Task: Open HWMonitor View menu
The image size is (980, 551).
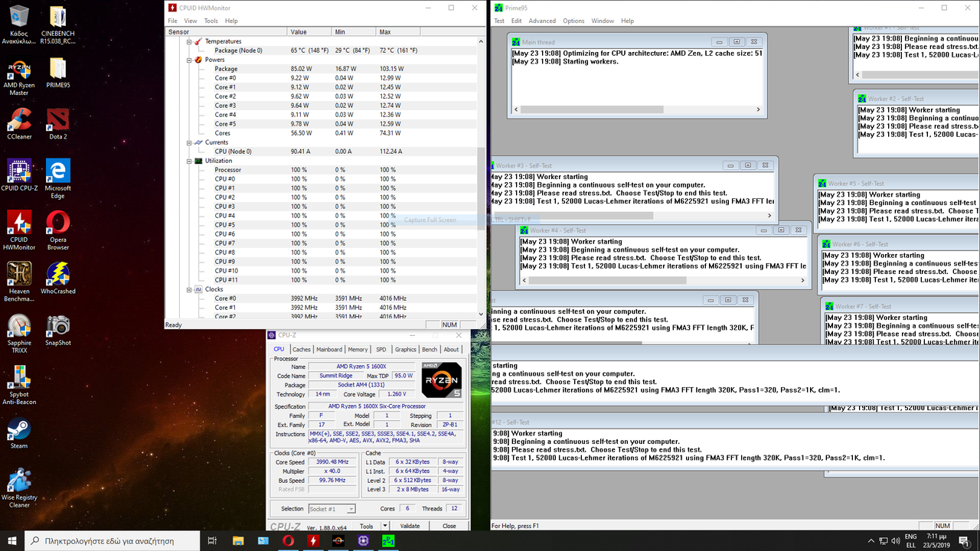Action: 191,21
